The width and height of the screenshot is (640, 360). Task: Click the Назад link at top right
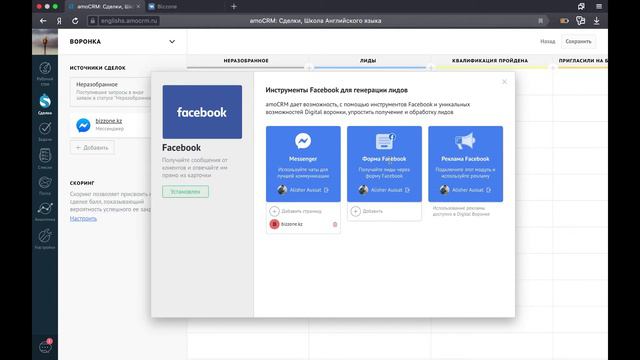point(547,41)
